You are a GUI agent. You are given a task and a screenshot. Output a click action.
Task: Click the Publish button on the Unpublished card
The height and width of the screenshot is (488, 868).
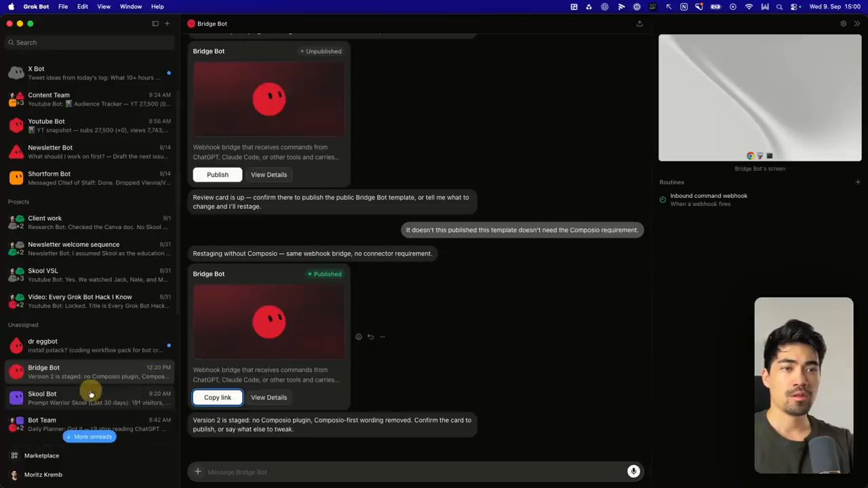click(218, 175)
